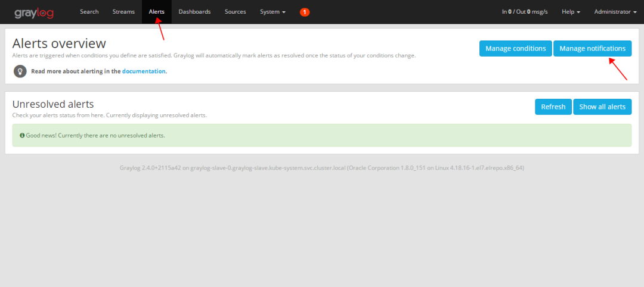
Task: Click the red notification badge showing 1
Action: pyautogui.click(x=304, y=13)
